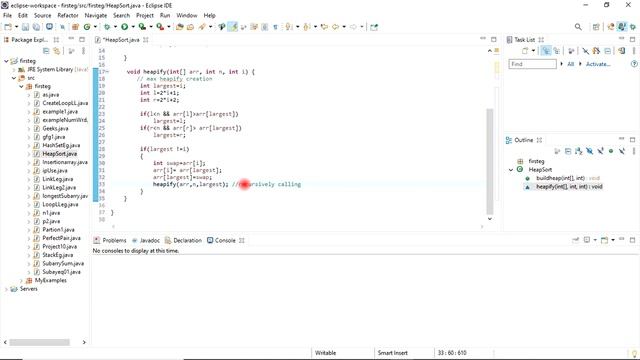Click New Task icon in Task List
Viewport: 640px width, 360px height.
[x=525, y=51]
